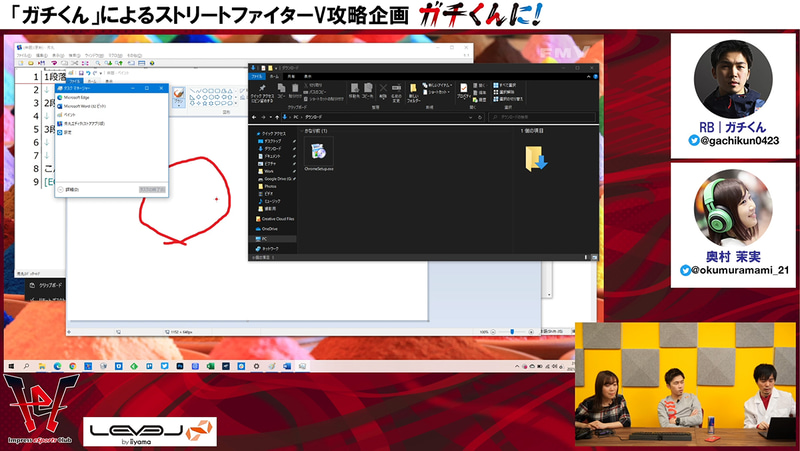Viewport: 800px width, 451px height.
Task: Switch to the Home tab in Explorer
Action: click(274, 77)
